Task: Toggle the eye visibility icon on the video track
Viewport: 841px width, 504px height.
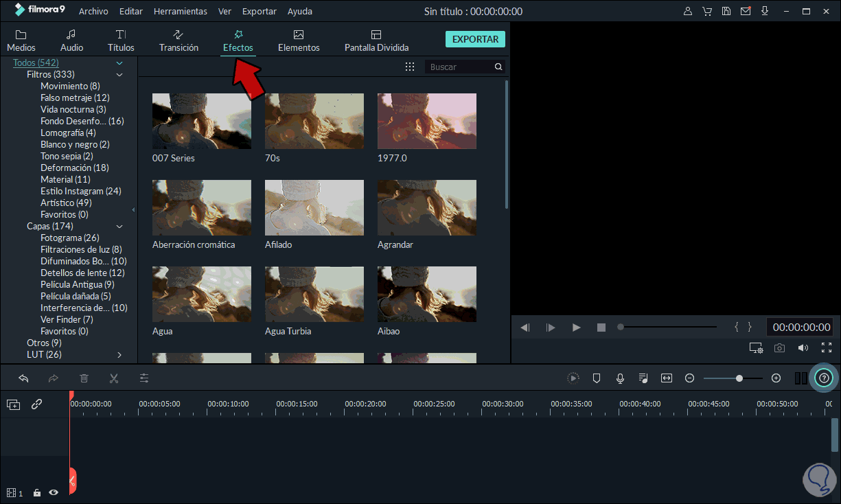Action: [x=53, y=492]
